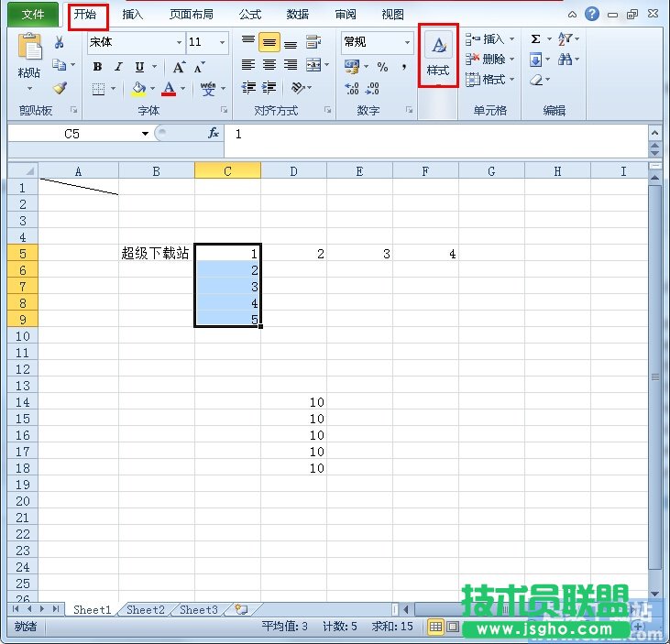Switch to the 公式 Formulas tab

point(250,15)
